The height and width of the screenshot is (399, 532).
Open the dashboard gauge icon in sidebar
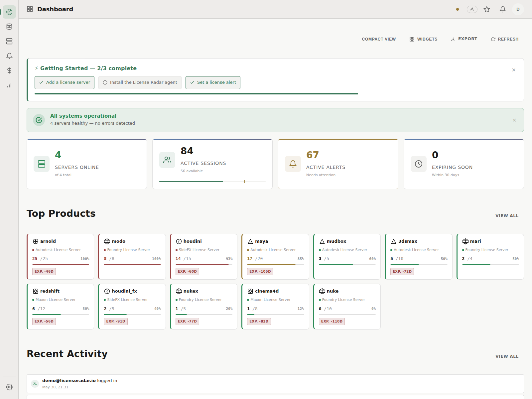(9, 12)
